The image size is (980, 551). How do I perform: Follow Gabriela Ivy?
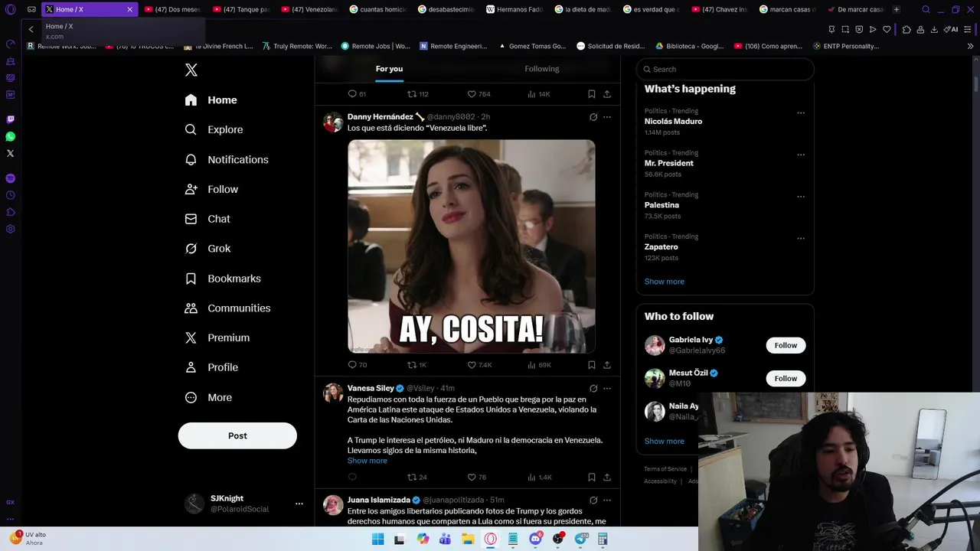(x=786, y=345)
